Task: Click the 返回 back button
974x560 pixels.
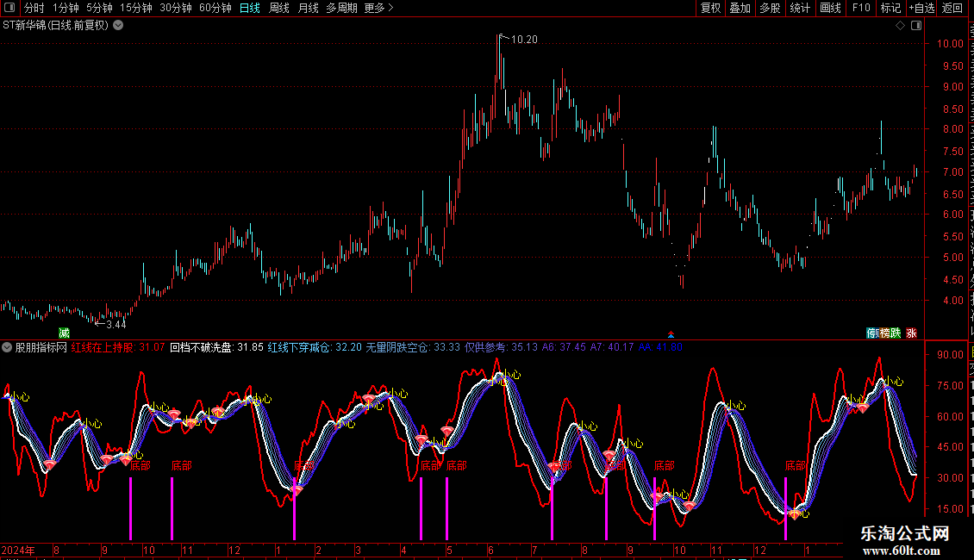Action: [x=952, y=8]
